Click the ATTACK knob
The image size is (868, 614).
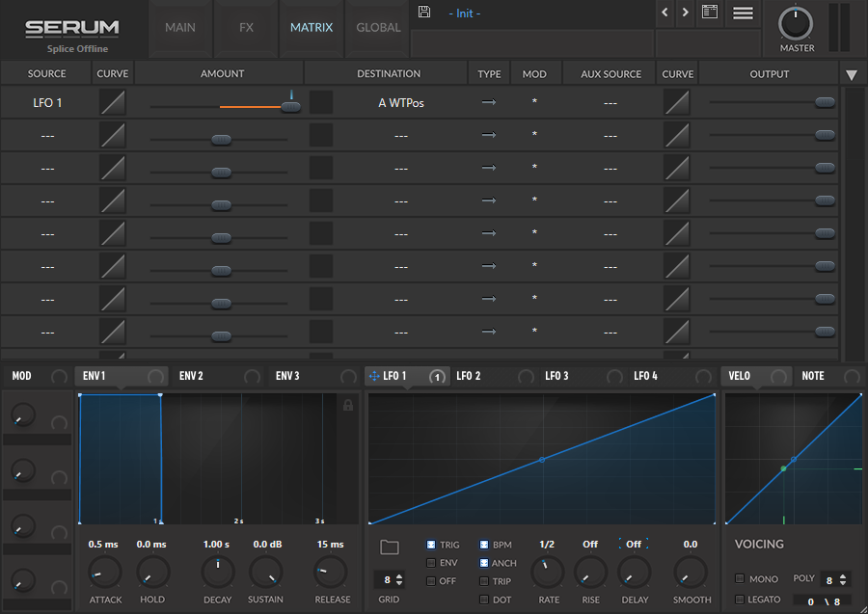tap(104, 572)
